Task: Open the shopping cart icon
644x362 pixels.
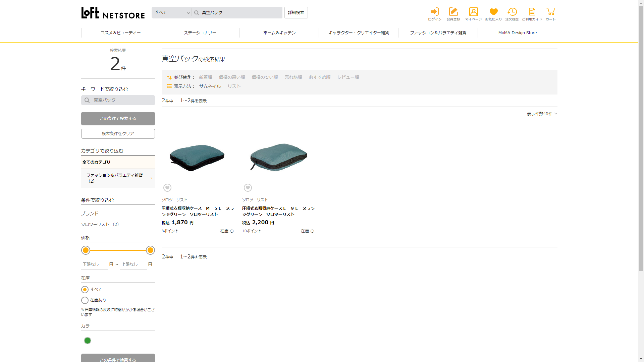Action: tap(550, 12)
